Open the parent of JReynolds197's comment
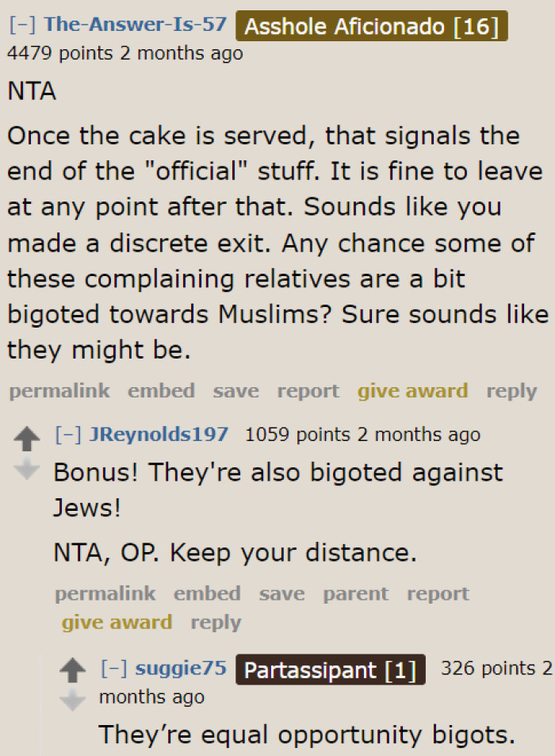The width and height of the screenshot is (555, 756). point(355,593)
